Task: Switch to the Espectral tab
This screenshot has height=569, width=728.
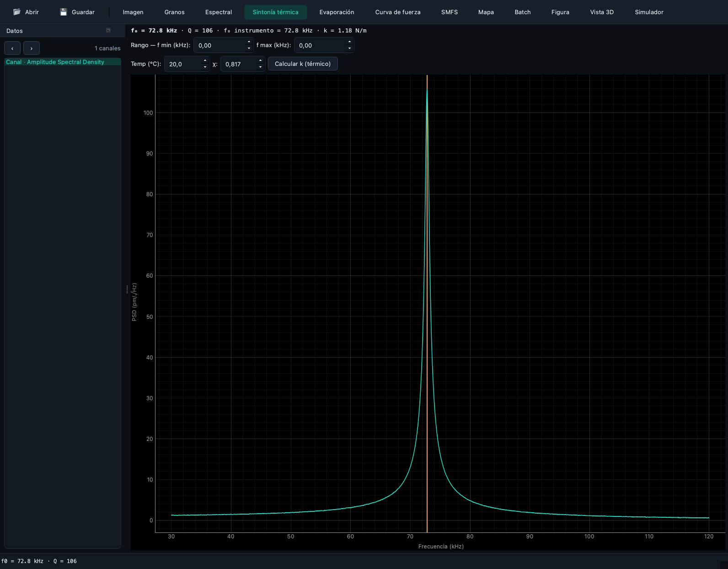Action: [x=219, y=12]
